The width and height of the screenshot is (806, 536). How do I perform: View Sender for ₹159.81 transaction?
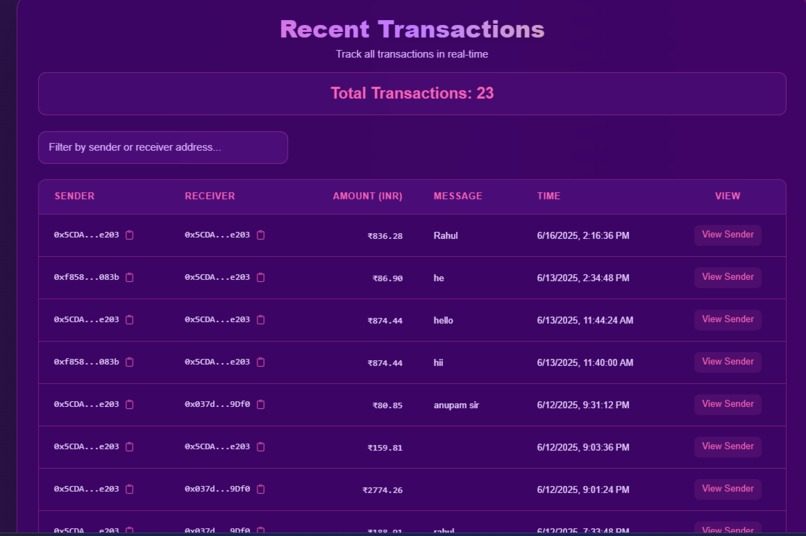727,447
